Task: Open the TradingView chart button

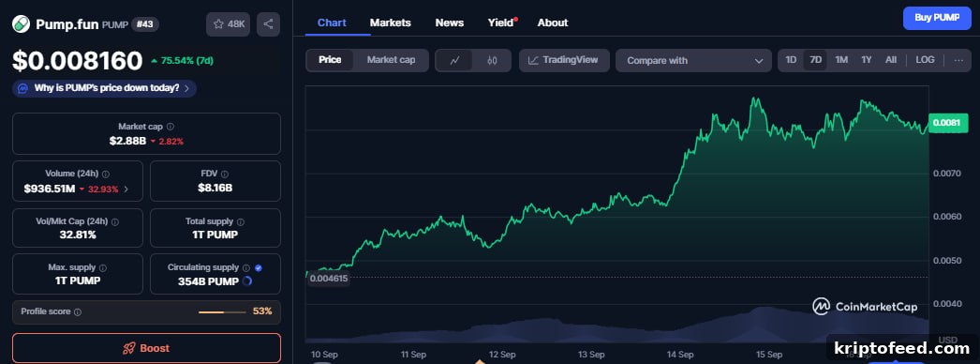Action: pos(564,61)
